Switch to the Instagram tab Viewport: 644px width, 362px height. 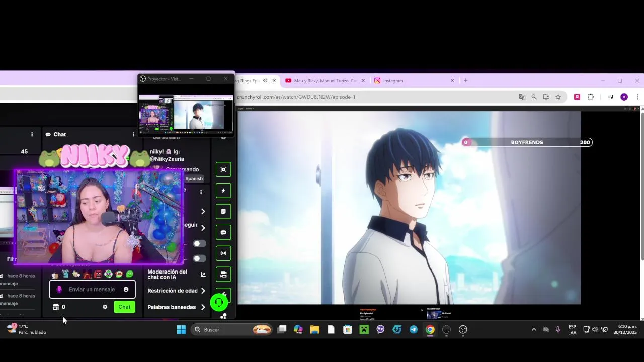[x=414, y=80]
